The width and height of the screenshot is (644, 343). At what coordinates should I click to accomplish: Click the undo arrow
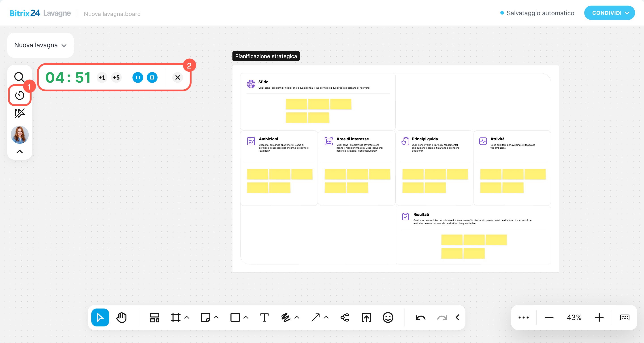pos(420,317)
